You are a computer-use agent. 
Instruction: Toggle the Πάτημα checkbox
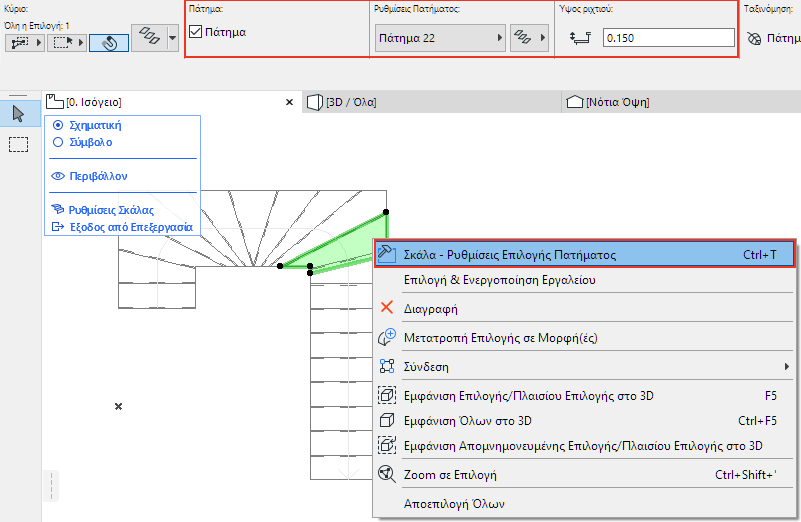(196, 32)
